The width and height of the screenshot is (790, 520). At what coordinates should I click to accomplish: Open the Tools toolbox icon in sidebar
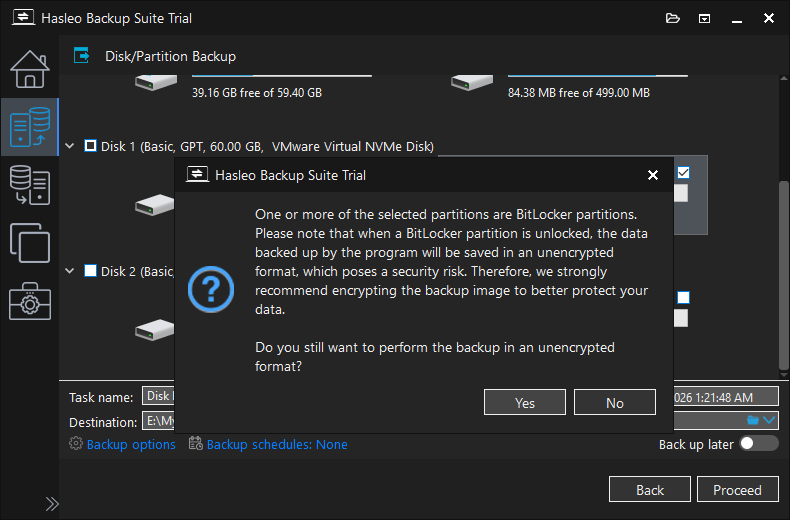coord(30,301)
